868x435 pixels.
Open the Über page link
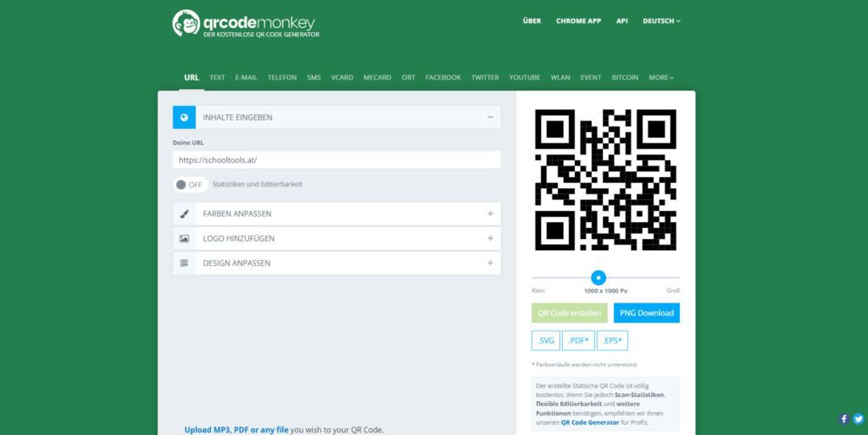click(532, 21)
